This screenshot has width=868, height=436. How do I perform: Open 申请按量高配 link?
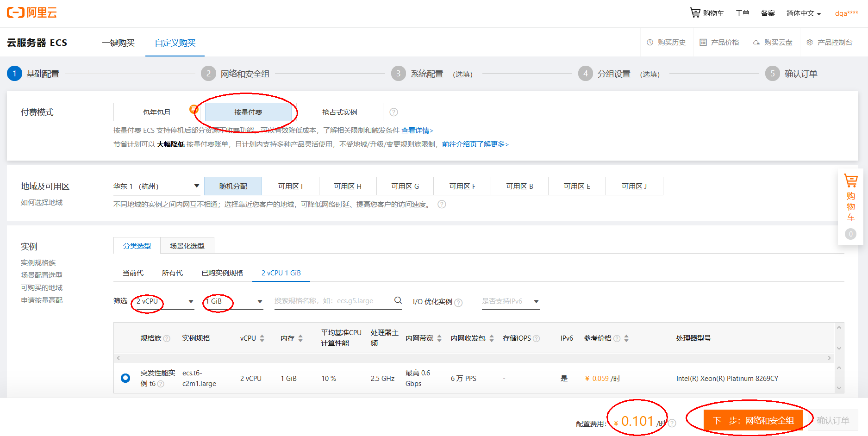tap(42, 300)
